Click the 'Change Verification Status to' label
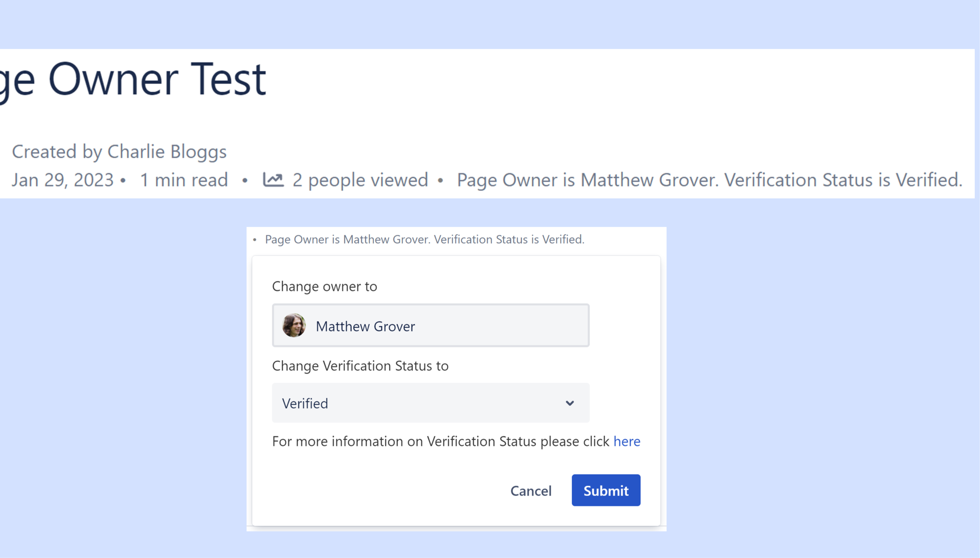 [360, 366]
